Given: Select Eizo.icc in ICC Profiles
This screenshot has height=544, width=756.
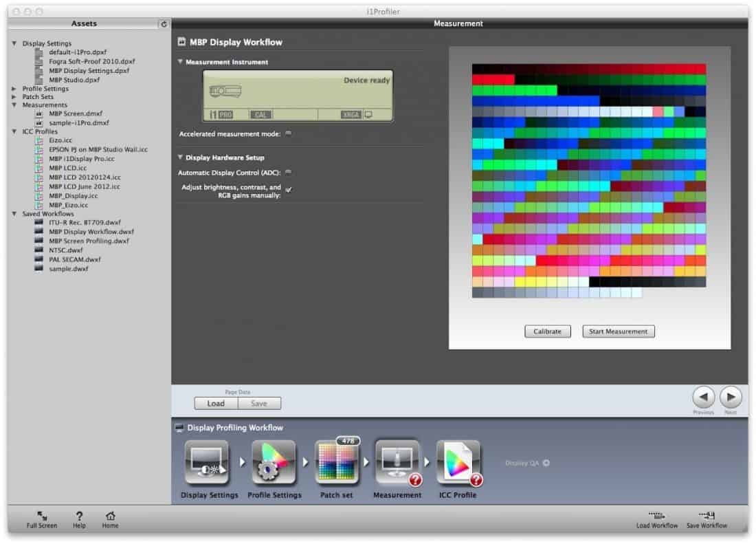Looking at the screenshot, I should coord(60,140).
